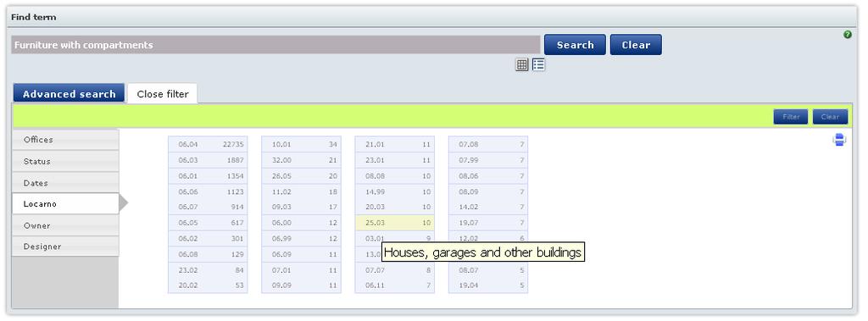
Task: Click the Close filter tab
Action: (163, 93)
